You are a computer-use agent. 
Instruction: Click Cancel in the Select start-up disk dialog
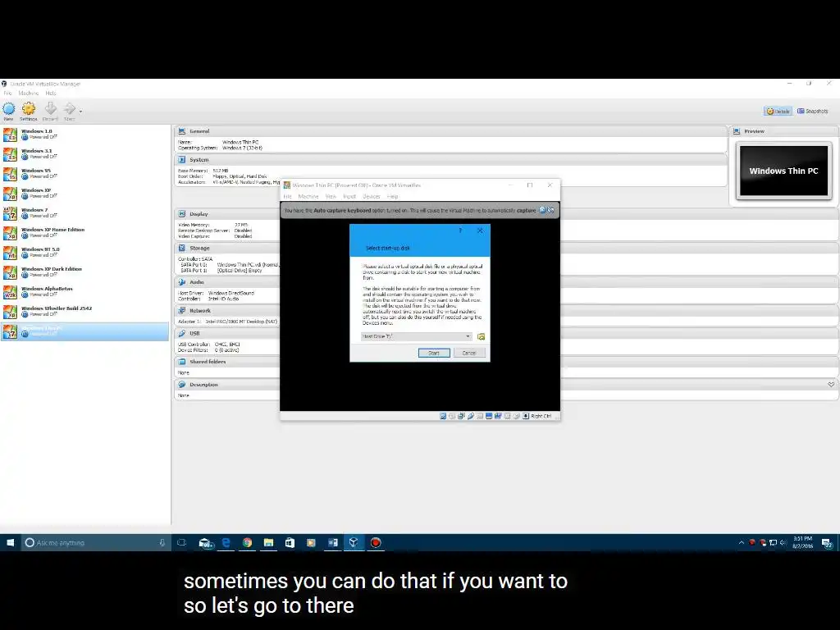coord(469,353)
